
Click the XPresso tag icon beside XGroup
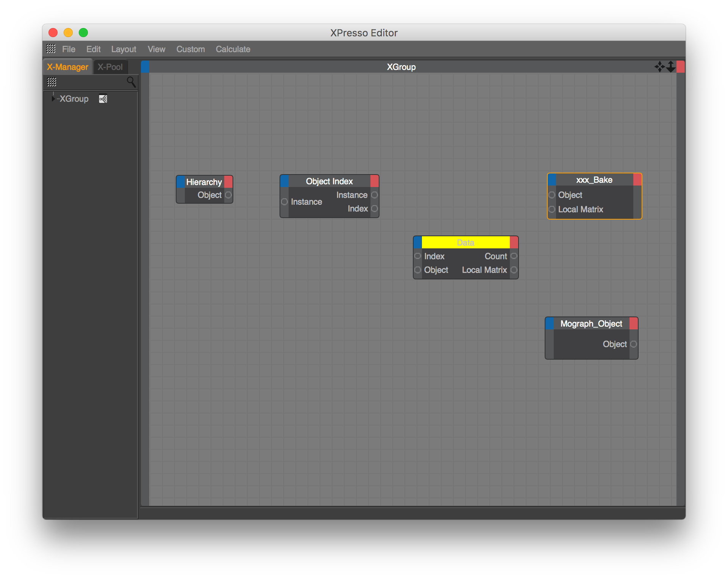[103, 99]
